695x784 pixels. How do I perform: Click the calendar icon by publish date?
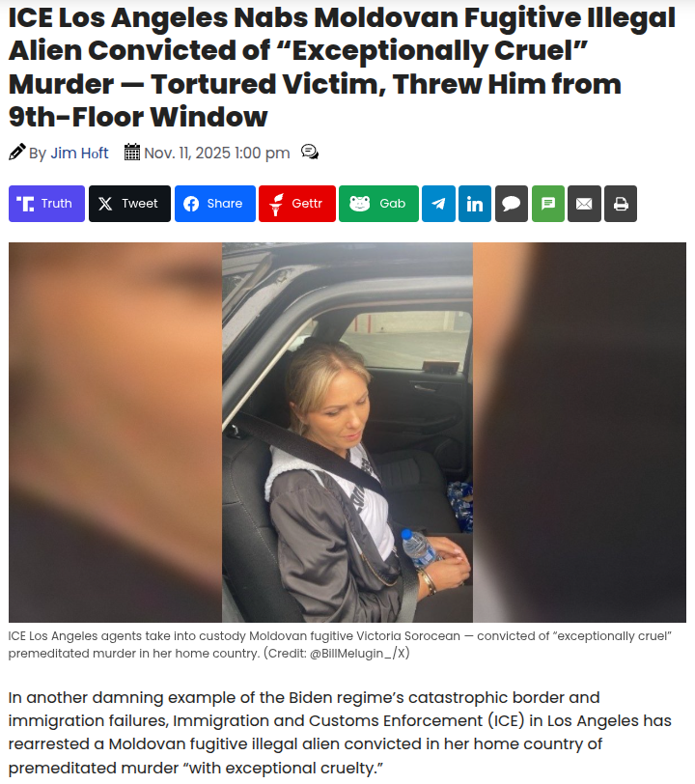pyautogui.click(x=132, y=152)
